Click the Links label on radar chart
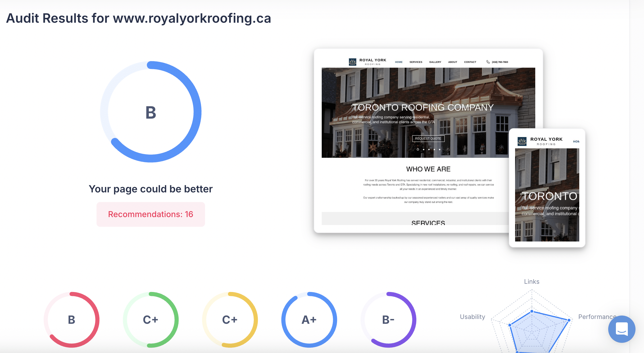Viewport: 644px width, 353px height. click(532, 281)
